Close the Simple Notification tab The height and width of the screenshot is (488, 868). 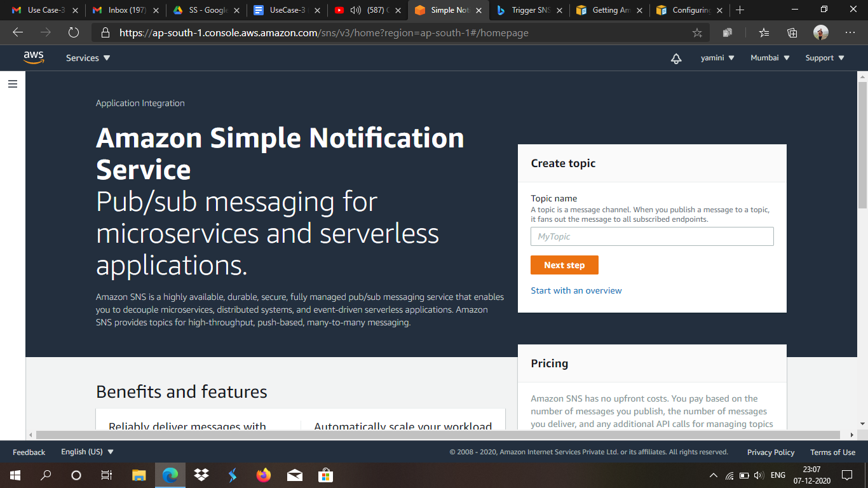[478, 10]
